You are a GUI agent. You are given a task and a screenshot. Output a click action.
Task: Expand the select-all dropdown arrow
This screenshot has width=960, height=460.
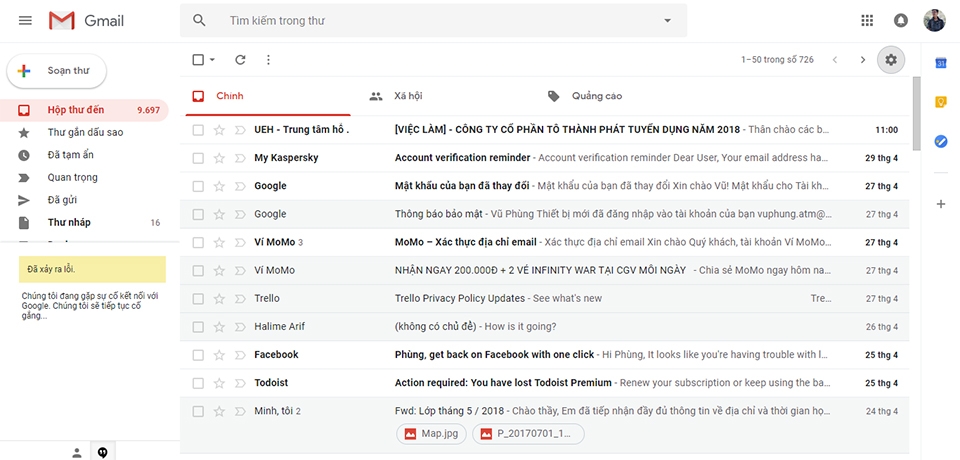tap(212, 60)
